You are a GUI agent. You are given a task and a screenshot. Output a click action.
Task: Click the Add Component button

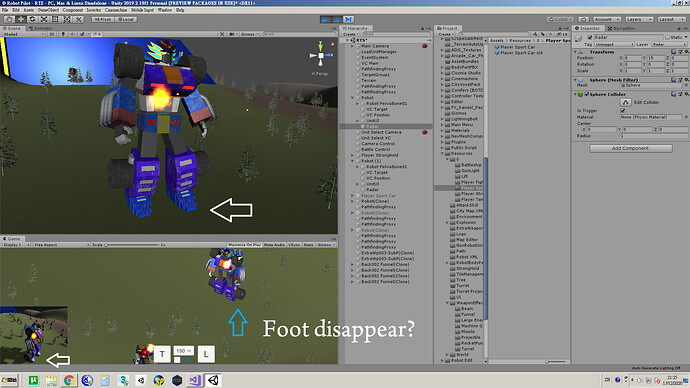(x=631, y=148)
